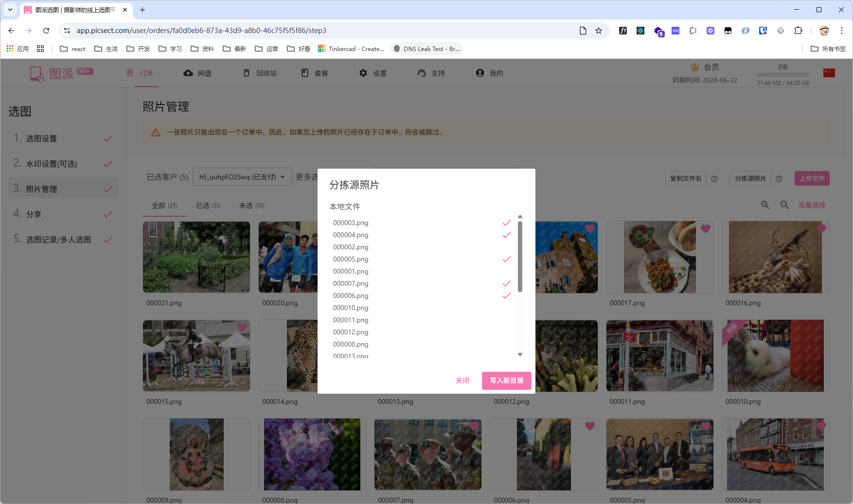Open the 支持 support section

(x=430, y=73)
